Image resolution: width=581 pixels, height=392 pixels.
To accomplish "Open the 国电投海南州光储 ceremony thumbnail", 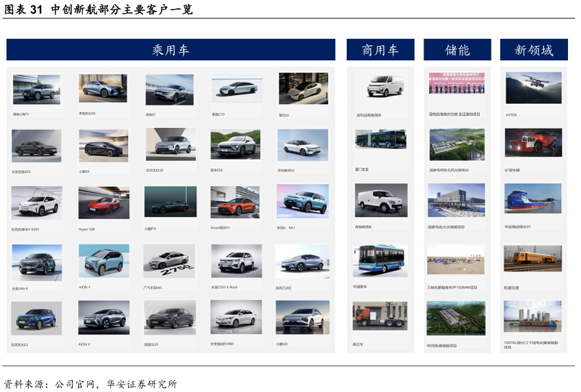I will click(x=457, y=83).
